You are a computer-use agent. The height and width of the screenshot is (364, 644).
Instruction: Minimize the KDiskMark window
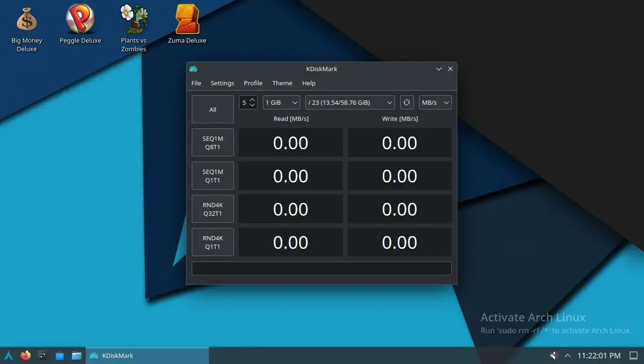(x=439, y=69)
